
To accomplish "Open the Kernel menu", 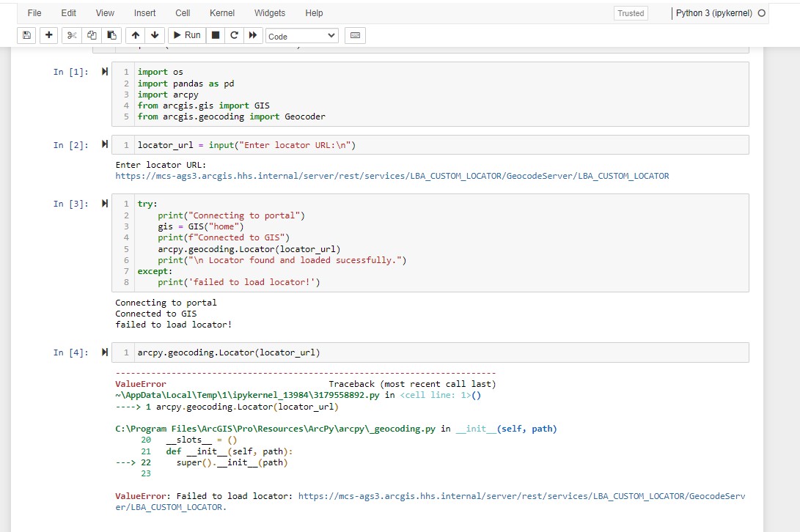I will pyautogui.click(x=221, y=12).
